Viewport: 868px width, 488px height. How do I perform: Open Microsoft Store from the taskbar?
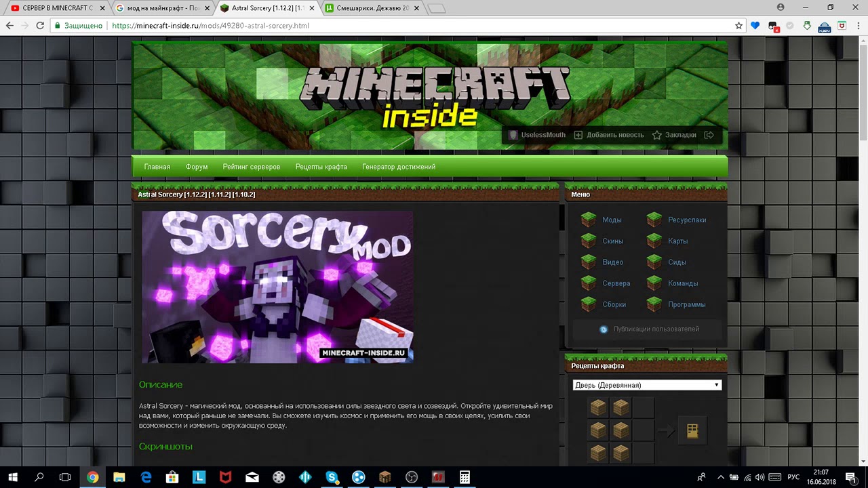point(172,477)
